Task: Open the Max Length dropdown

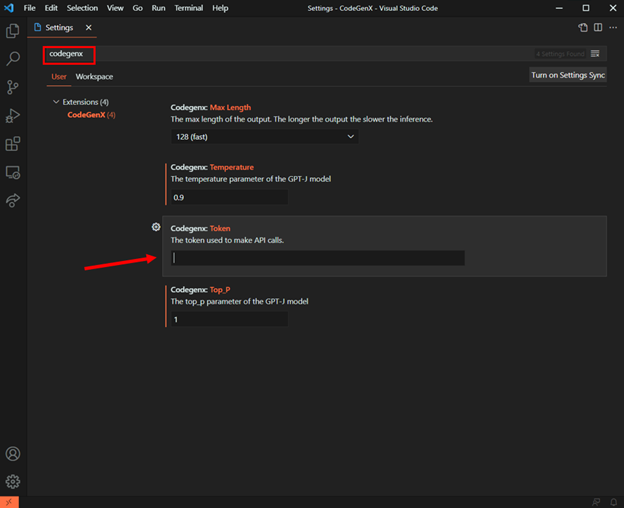Action: [265, 137]
